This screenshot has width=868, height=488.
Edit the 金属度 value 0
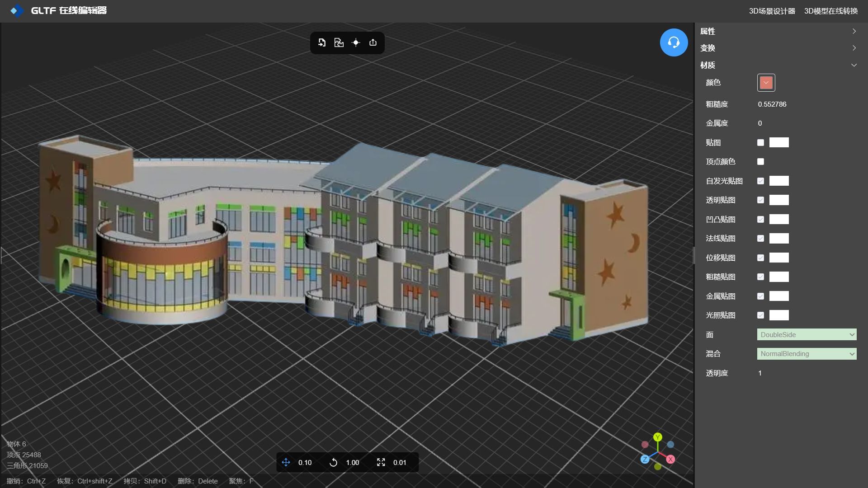point(760,123)
